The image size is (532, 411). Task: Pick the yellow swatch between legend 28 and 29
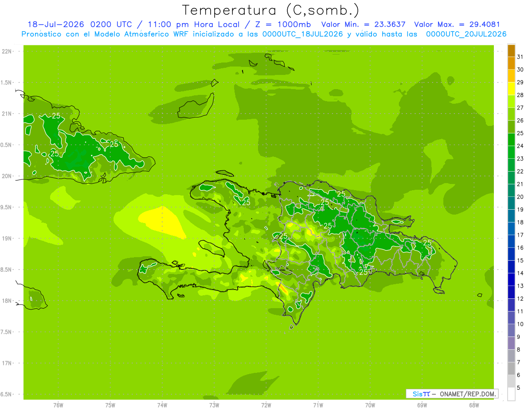coord(511,89)
